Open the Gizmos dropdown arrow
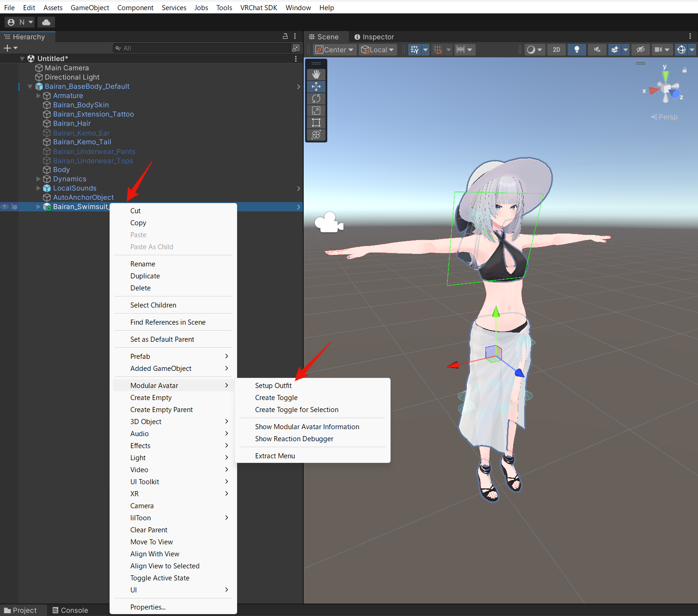Image resolution: width=698 pixels, height=616 pixels. click(692, 49)
